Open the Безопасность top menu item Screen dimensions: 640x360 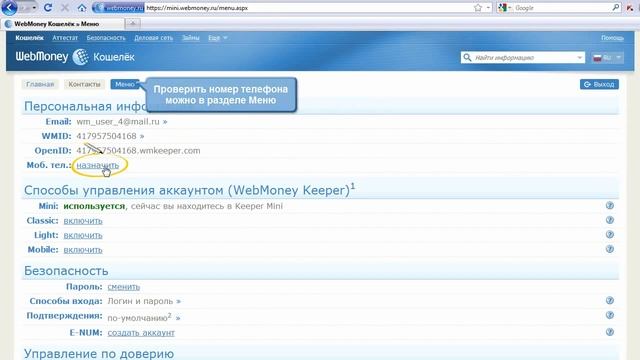tap(106, 38)
